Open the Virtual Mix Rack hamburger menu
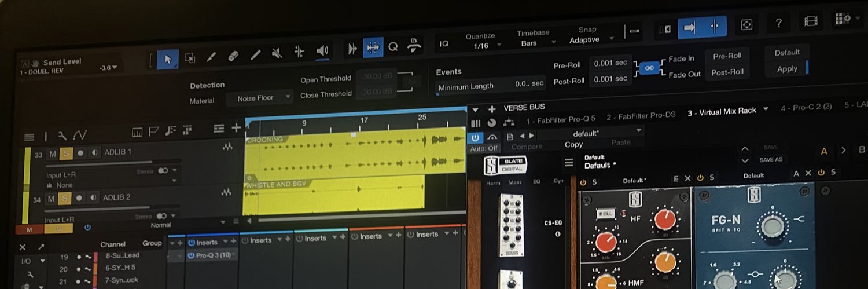The width and height of the screenshot is (868, 289). click(569, 163)
